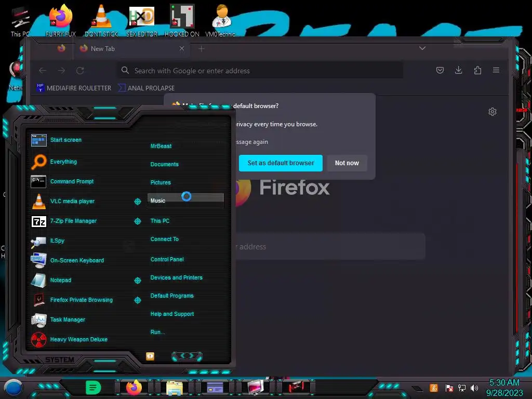532x399 pixels.
Task: Open the volume speaker tray icon
Action: pyautogui.click(x=474, y=388)
